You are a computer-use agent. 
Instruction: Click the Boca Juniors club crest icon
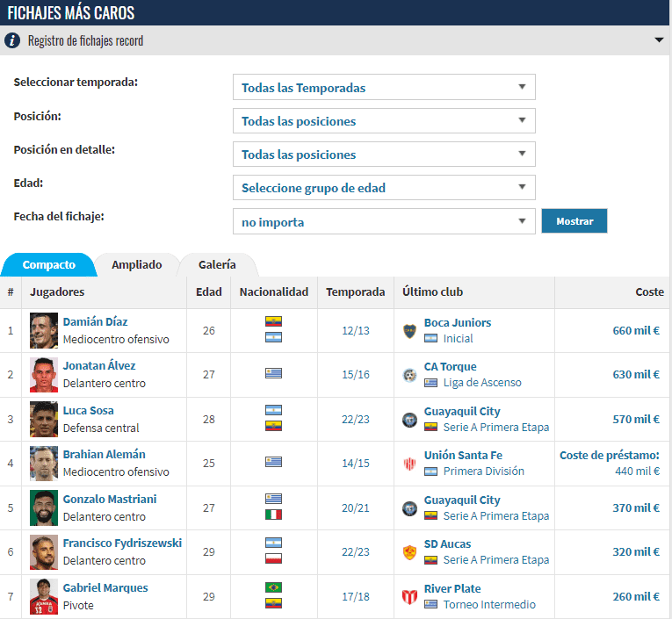409,331
